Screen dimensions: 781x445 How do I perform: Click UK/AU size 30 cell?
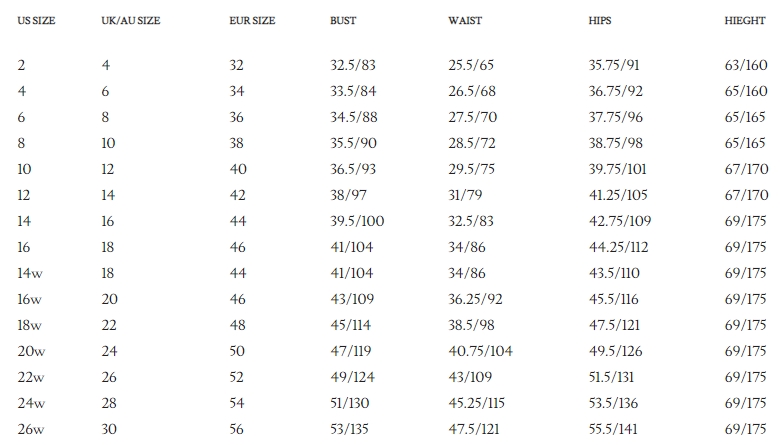(x=109, y=429)
